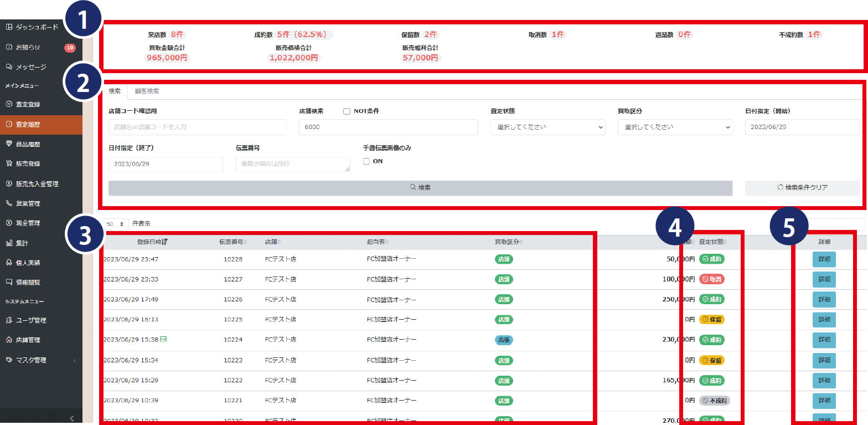The height and width of the screenshot is (425, 868).
Task: Switch to the 顧客検索 tab
Action: tap(147, 91)
